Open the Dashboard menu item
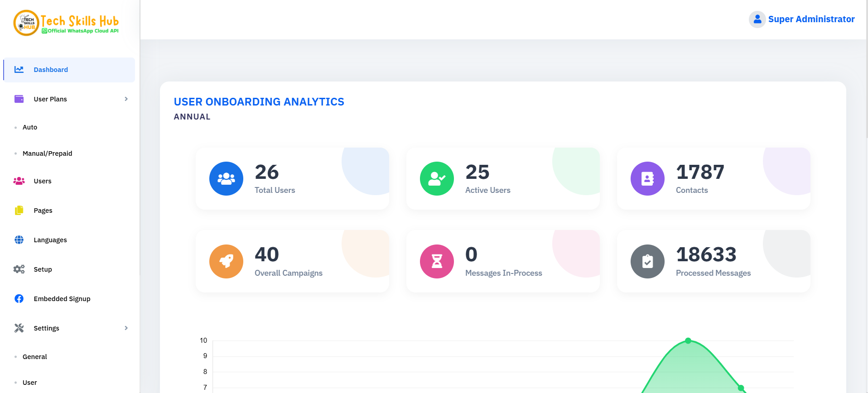The width and height of the screenshot is (868, 393). pos(51,70)
